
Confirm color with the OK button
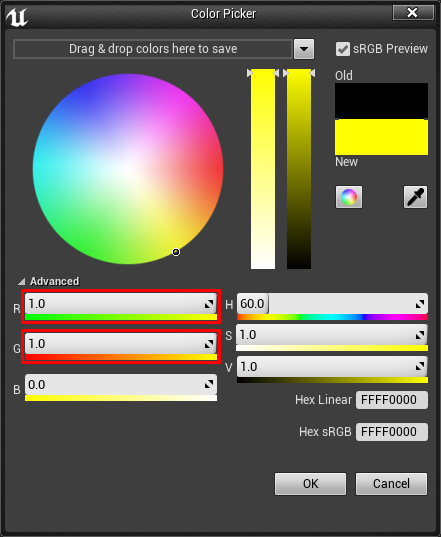point(310,484)
